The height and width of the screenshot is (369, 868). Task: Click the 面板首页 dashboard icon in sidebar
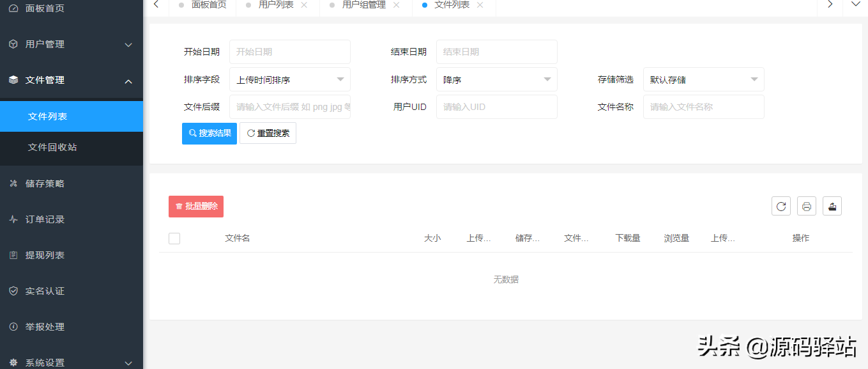[x=13, y=8]
